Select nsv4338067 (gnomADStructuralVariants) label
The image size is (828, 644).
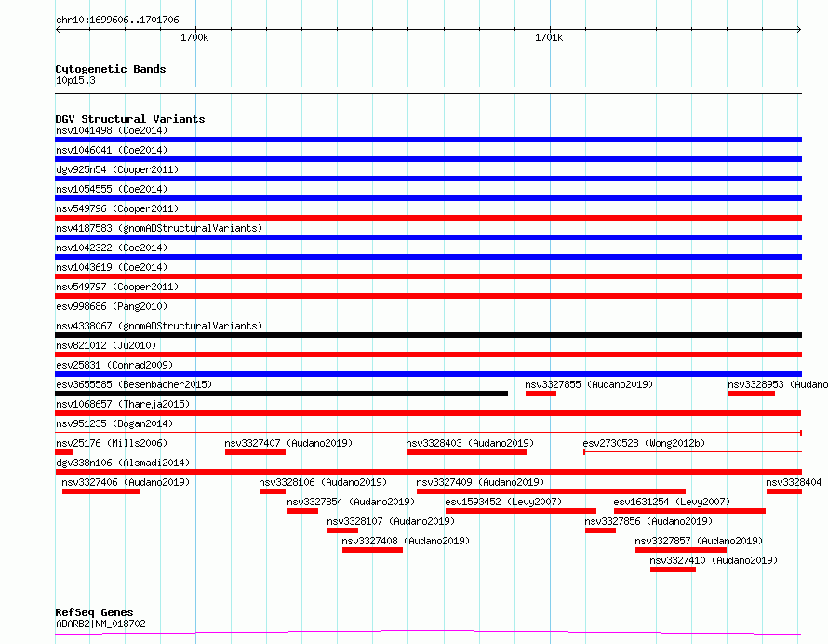click(159, 326)
